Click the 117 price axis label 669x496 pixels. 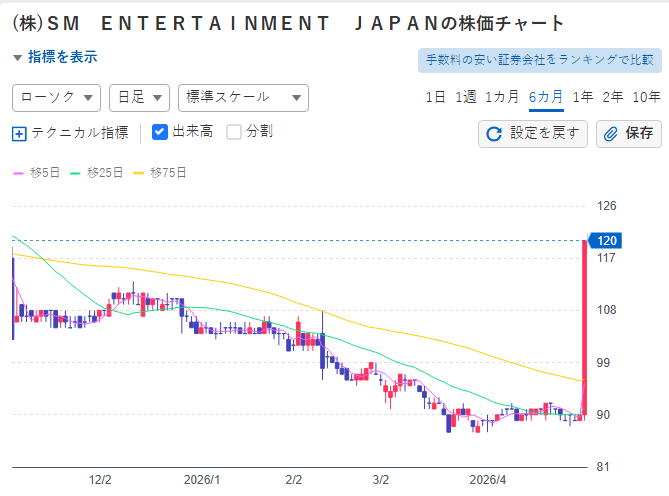pyautogui.click(x=606, y=258)
